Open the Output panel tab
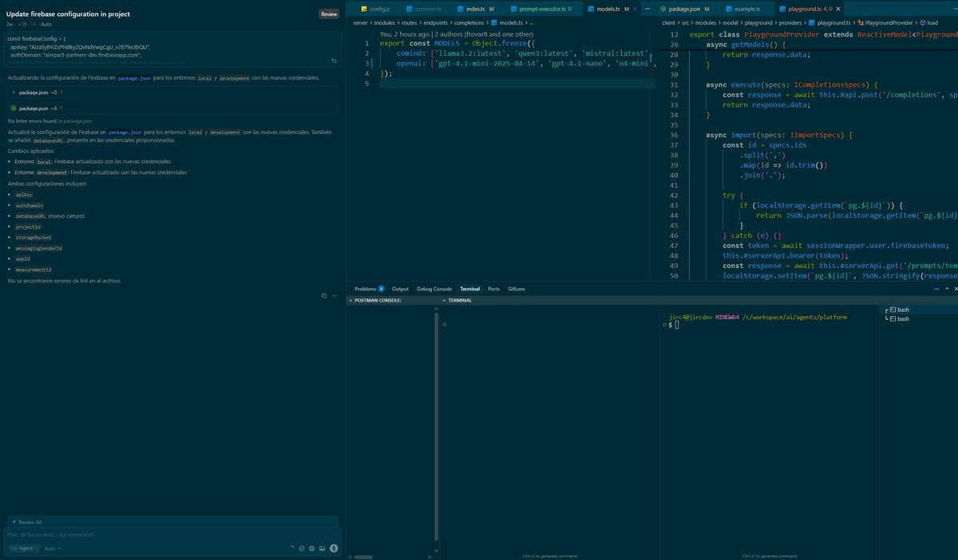958x560 pixels. coord(400,289)
